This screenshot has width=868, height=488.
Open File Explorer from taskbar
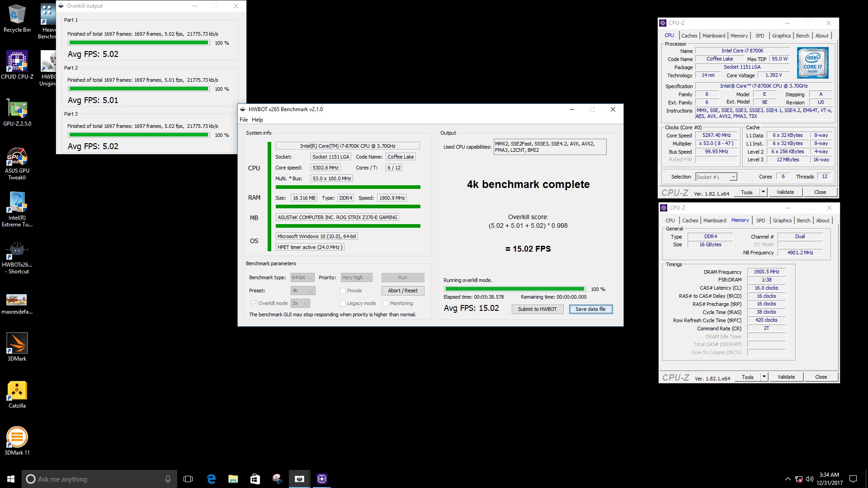coord(233,479)
